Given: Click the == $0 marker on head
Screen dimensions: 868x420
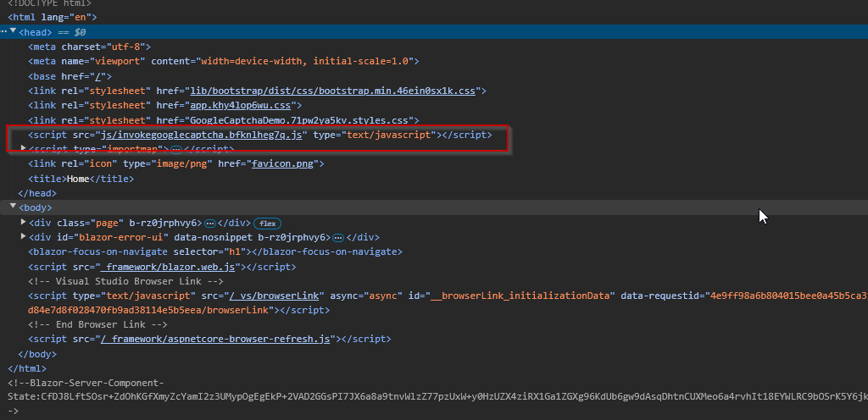Looking at the screenshot, I should click(x=71, y=32).
